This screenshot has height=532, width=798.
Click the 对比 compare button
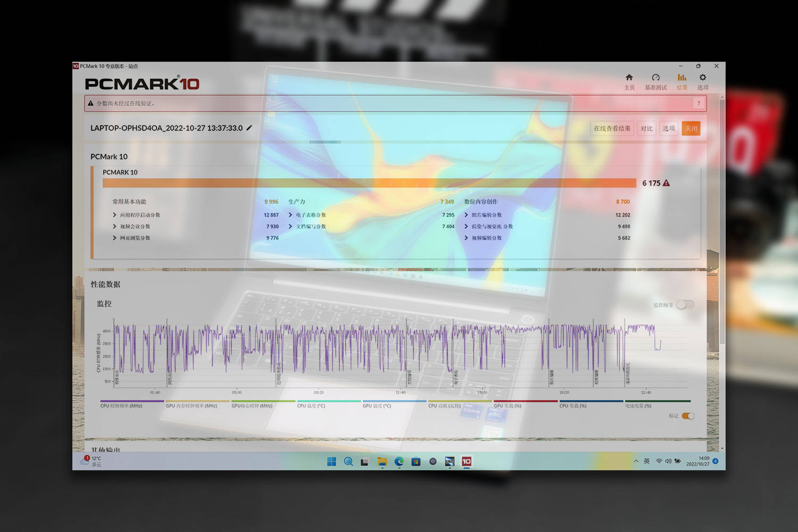click(646, 128)
